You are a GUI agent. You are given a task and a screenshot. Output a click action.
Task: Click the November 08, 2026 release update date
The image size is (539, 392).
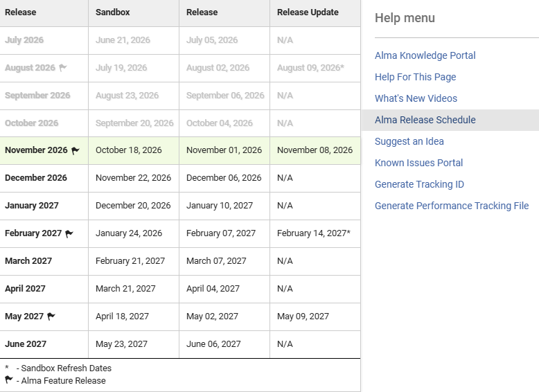point(315,150)
